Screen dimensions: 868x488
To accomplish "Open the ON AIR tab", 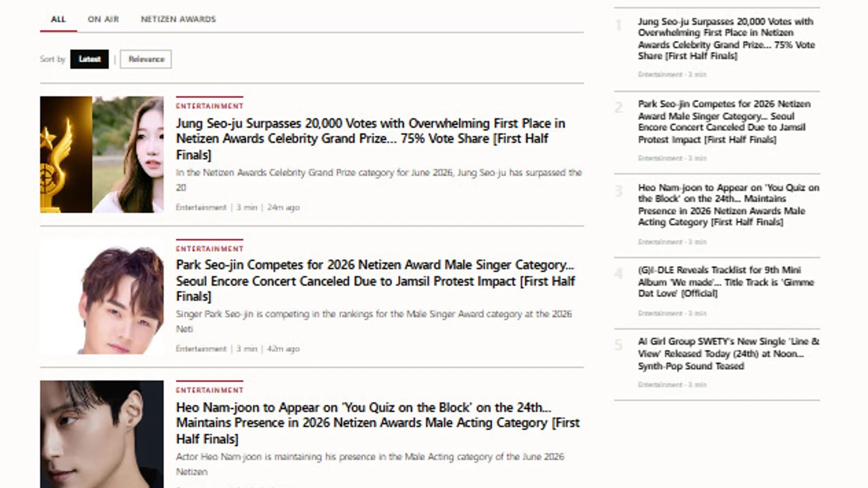I will coord(103,20).
